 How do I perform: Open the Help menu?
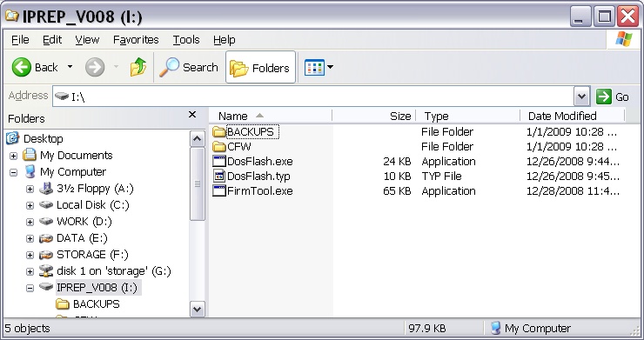tap(225, 40)
